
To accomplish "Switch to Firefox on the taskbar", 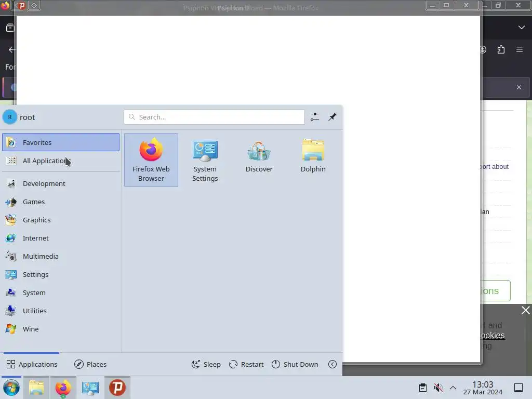I will click(x=63, y=388).
